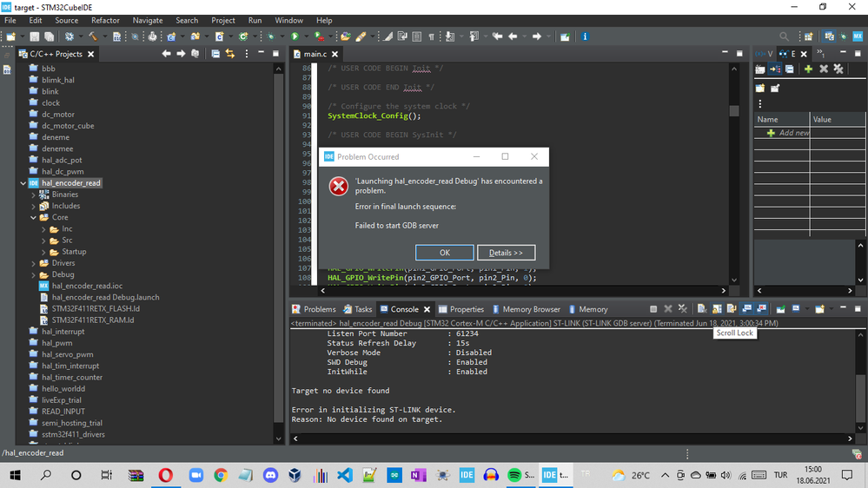Viewport: 868px width, 488px height.
Task: Click Remove All Terminated Launches icon
Action: pos(683,309)
